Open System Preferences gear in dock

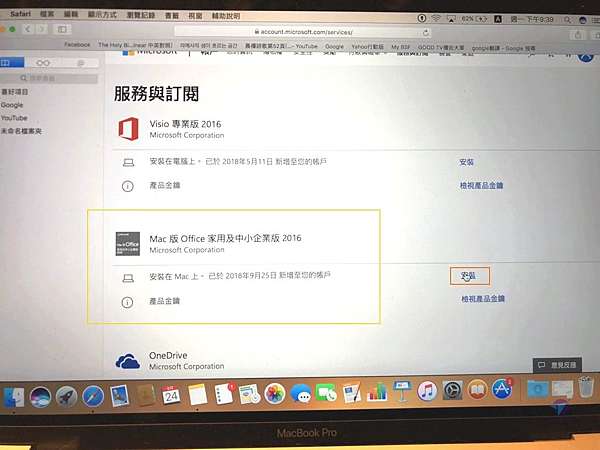click(x=452, y=391)
